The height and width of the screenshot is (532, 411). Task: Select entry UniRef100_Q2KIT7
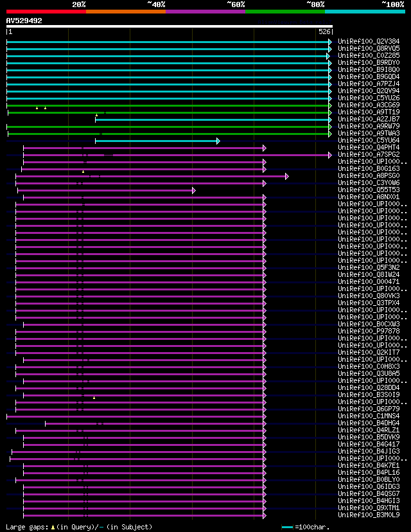click(369, 352)
